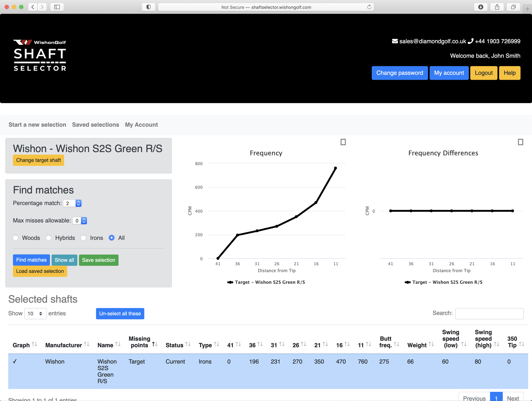Expand the Frequency Differences chart menu icon

click(520, 142)
